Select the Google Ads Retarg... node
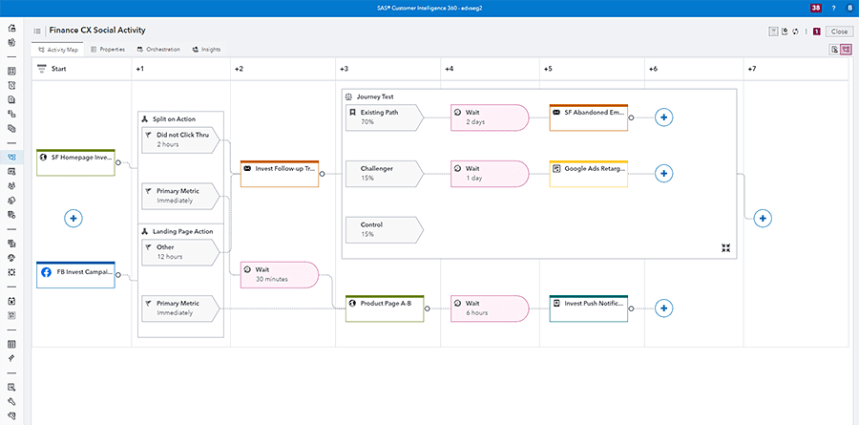 (589, 174)
